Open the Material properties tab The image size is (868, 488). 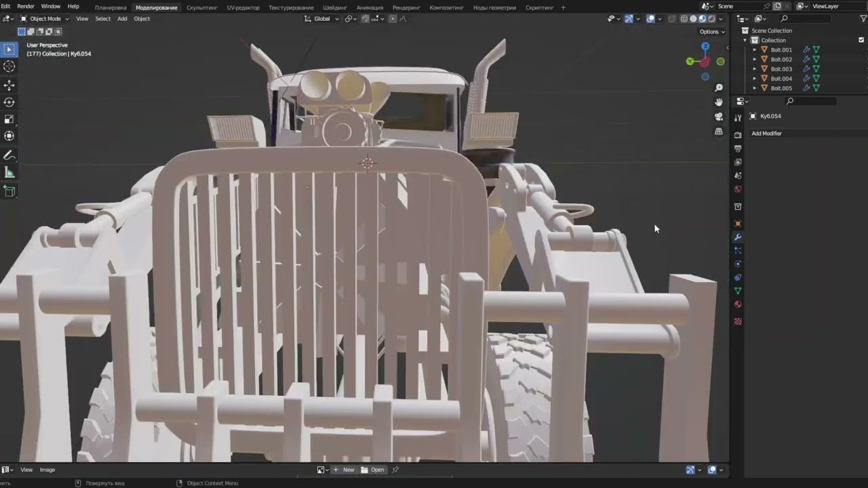point(738,304)
